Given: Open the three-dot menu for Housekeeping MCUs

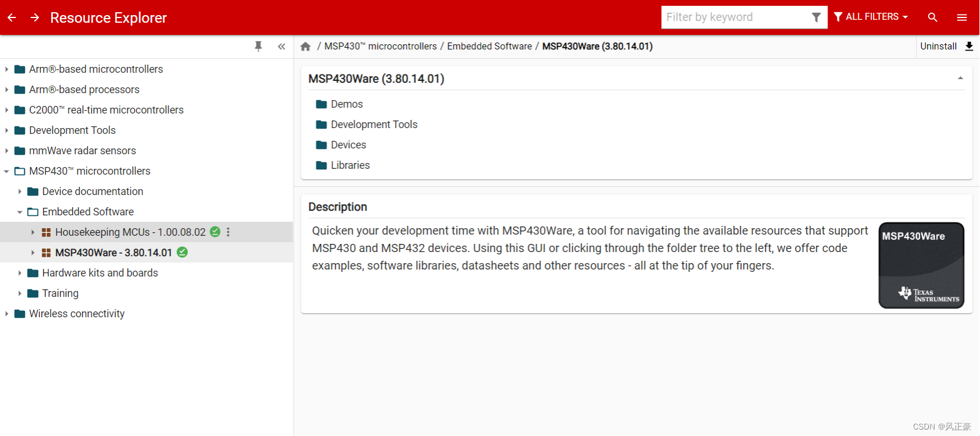Looking at the screenshot, I should click(228, 232).
